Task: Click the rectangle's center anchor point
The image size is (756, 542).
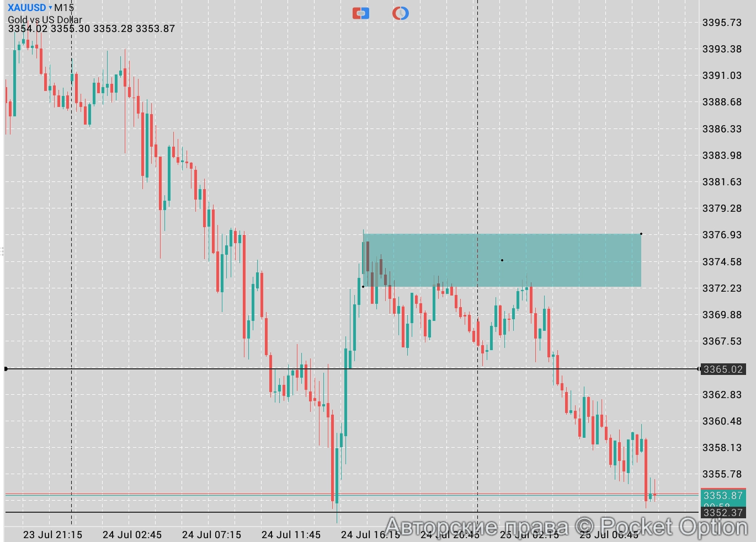Action: pyautogui.click(x=502, y=260)
